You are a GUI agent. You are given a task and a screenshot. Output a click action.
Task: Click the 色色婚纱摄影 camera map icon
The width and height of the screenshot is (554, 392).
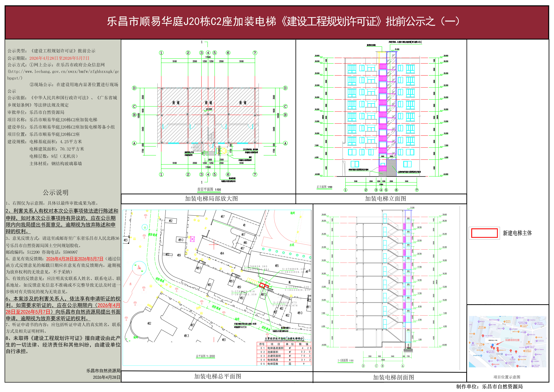click(481, 356)
